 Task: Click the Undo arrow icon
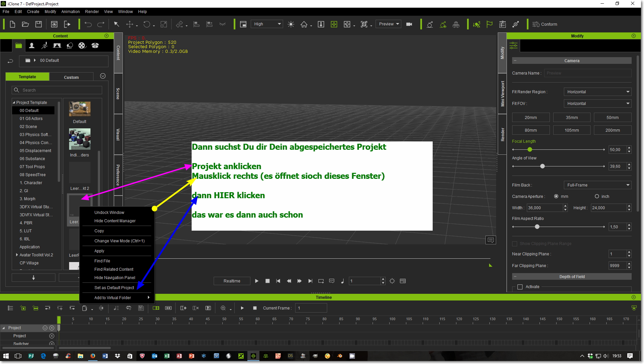pyautogui.click(x=88, y=24)
